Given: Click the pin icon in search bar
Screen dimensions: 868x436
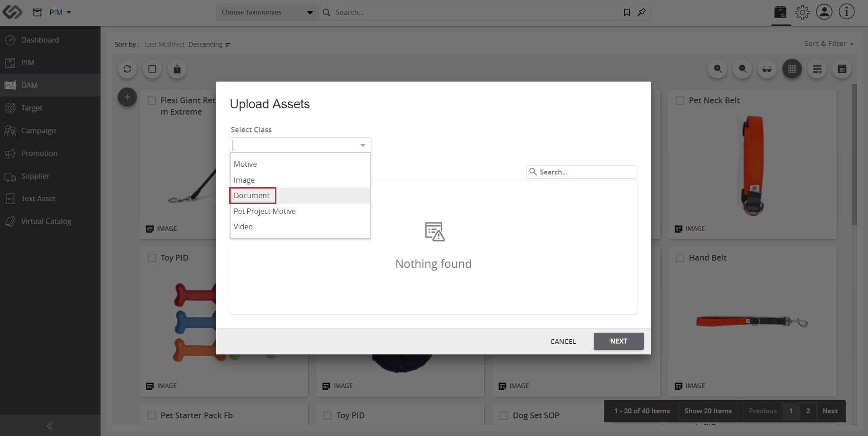Looking at the screenshot, I should tap(641, 12).
